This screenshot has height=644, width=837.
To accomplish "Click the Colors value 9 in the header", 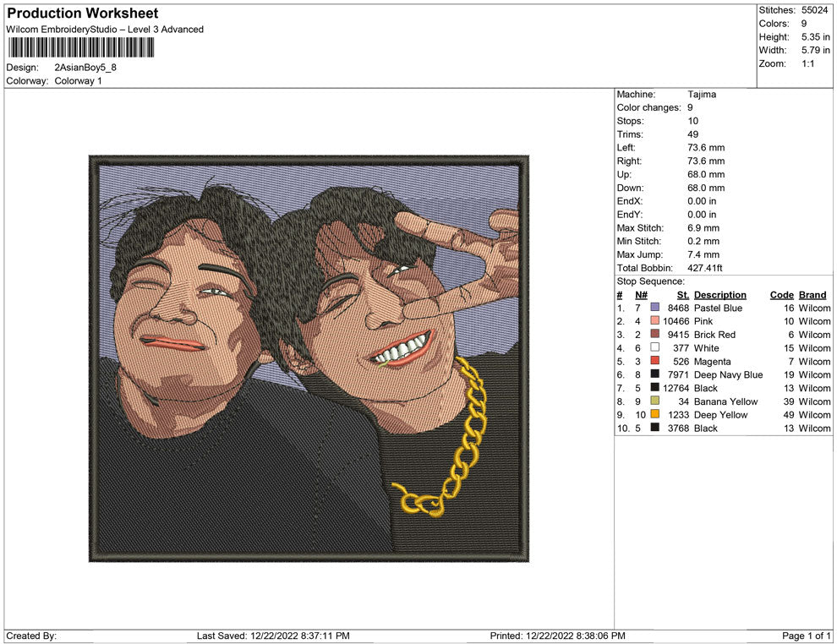I will coord(804,24).
